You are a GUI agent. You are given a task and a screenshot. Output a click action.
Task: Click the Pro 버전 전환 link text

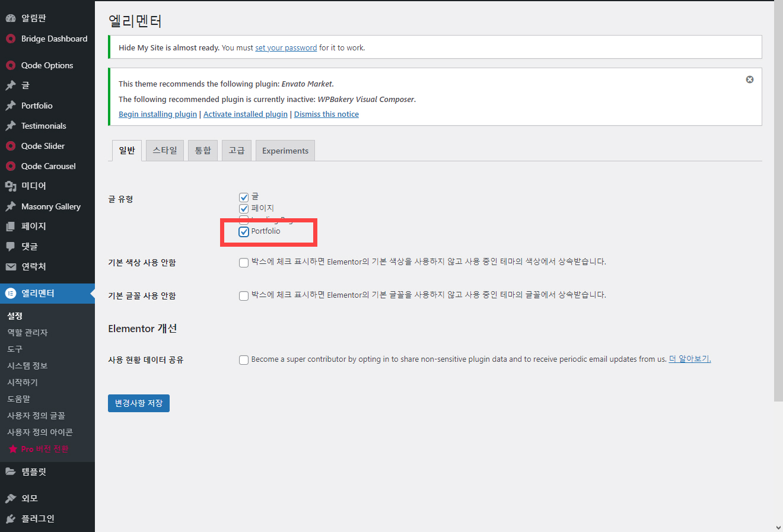pyautogui.click(x=45, y=449)
